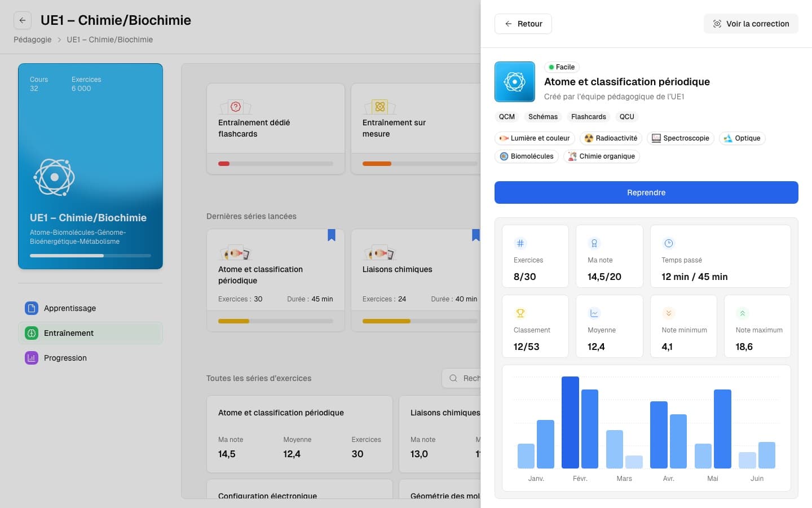The image size is (812, 508).
Task: Select the Biomolécules tag
Action: (527, 156)
